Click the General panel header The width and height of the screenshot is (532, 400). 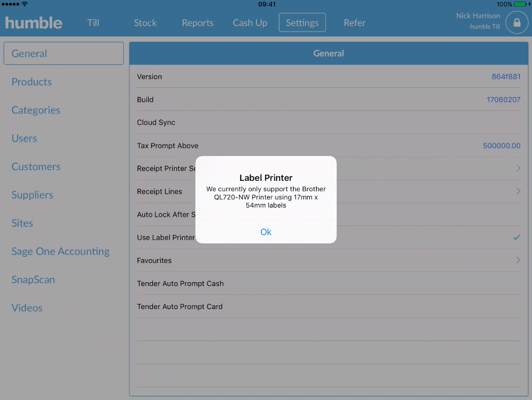coord(328,53)
